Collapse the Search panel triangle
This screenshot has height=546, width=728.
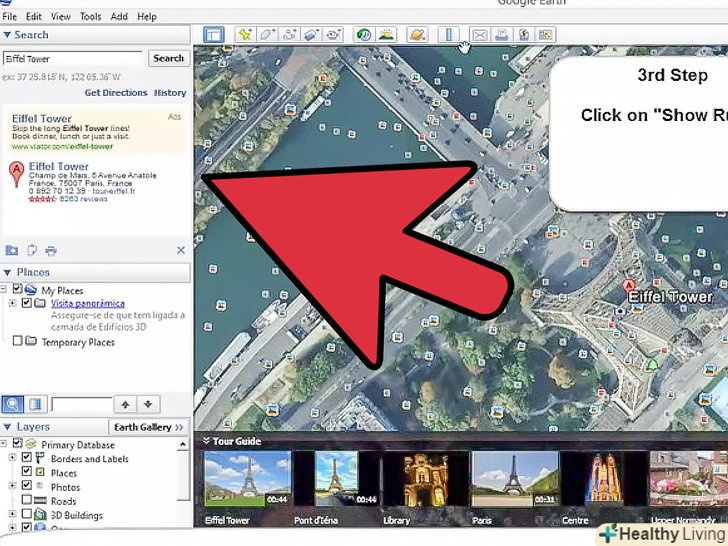(7, 35)
